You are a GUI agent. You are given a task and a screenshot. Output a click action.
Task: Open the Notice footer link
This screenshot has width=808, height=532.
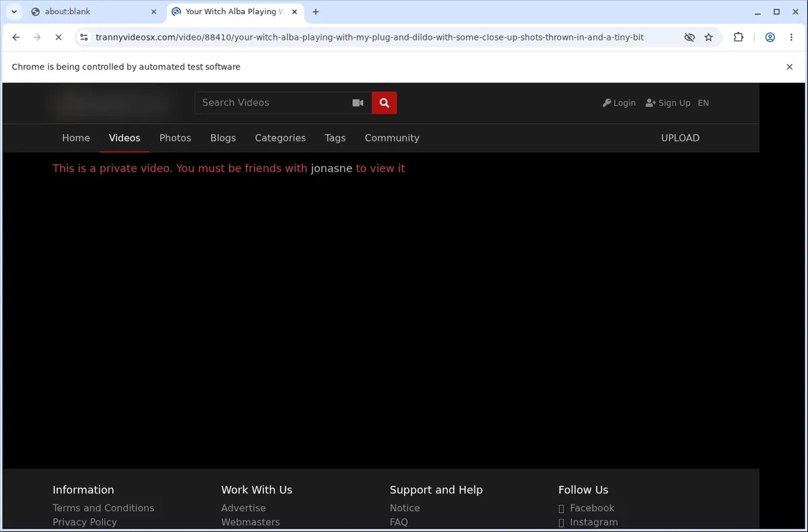pos(405,508)
